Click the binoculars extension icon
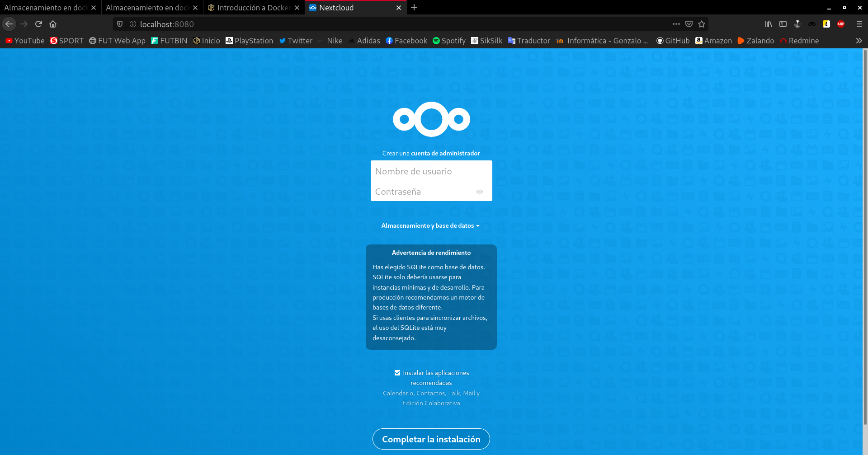Viewport: 868px width, 455px height. [x=812, y=24]
